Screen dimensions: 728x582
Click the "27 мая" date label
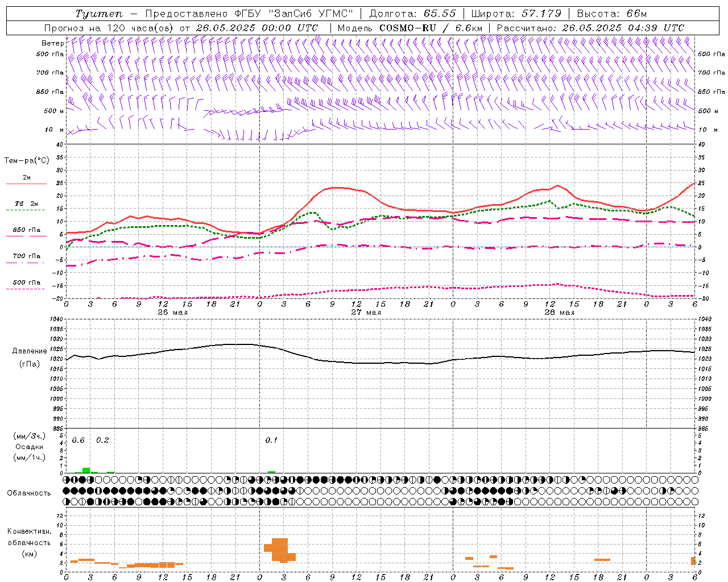coord(366,313)
